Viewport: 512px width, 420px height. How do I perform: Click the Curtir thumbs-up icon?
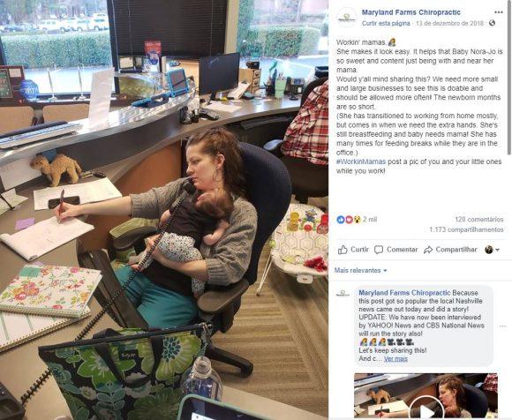click(343, 250)
